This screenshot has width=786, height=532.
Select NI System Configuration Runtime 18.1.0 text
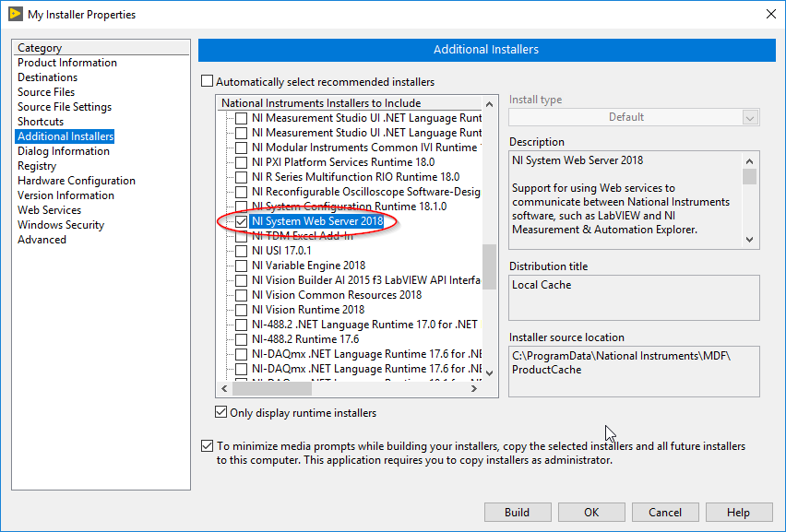349,207
